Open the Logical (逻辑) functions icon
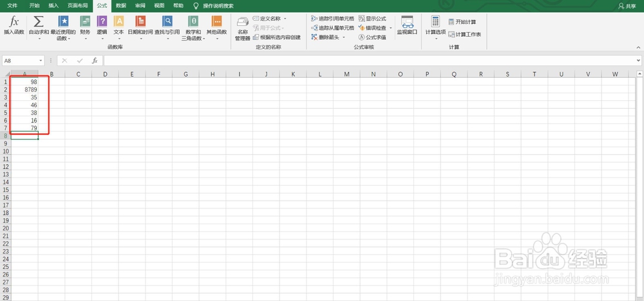The width and height of the screenshot is (644, 301). [x=102, y=22]
